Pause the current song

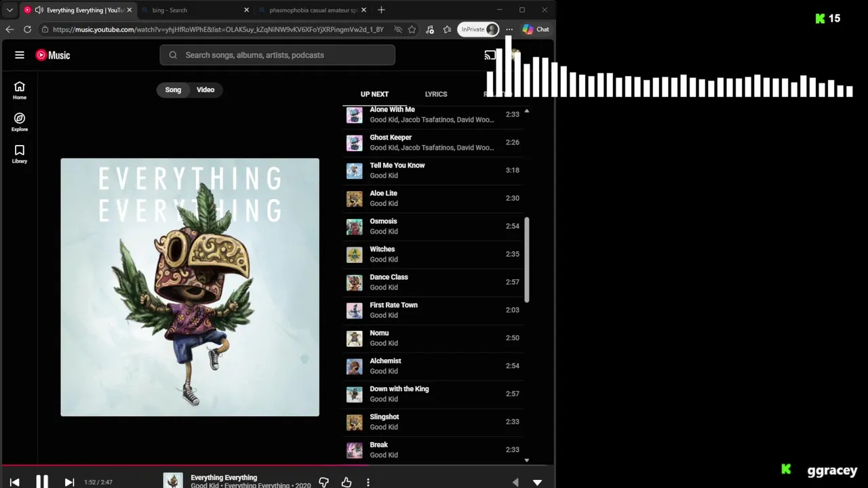[42, 482]
